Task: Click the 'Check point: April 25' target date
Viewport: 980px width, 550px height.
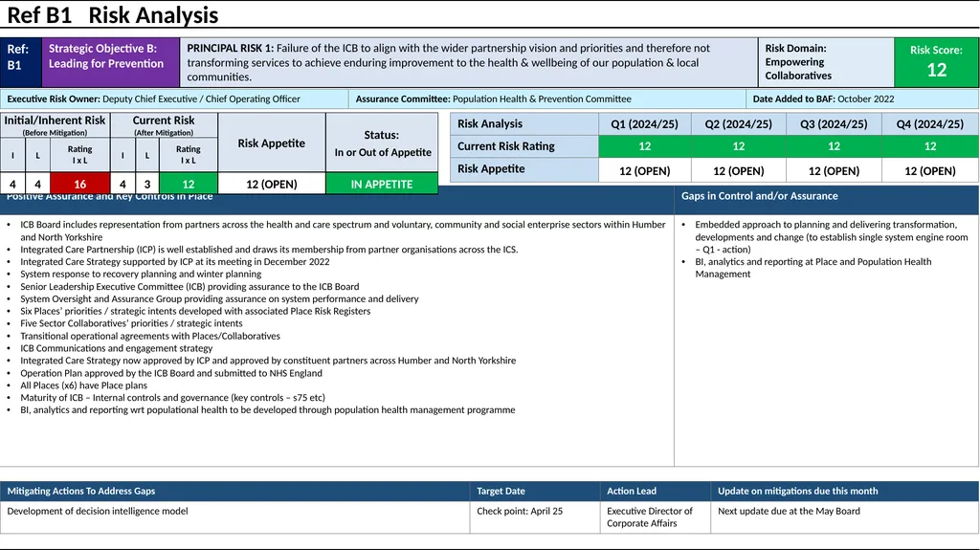Action: [x=520, y=511]
